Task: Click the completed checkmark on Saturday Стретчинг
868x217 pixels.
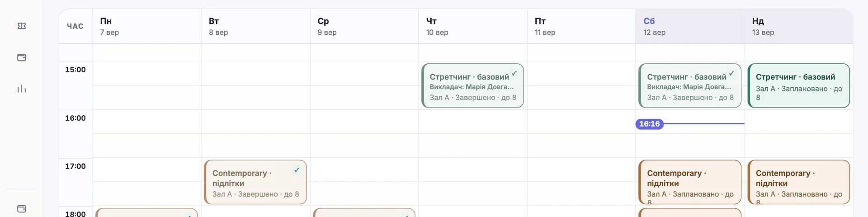Action: coord(731,73)
